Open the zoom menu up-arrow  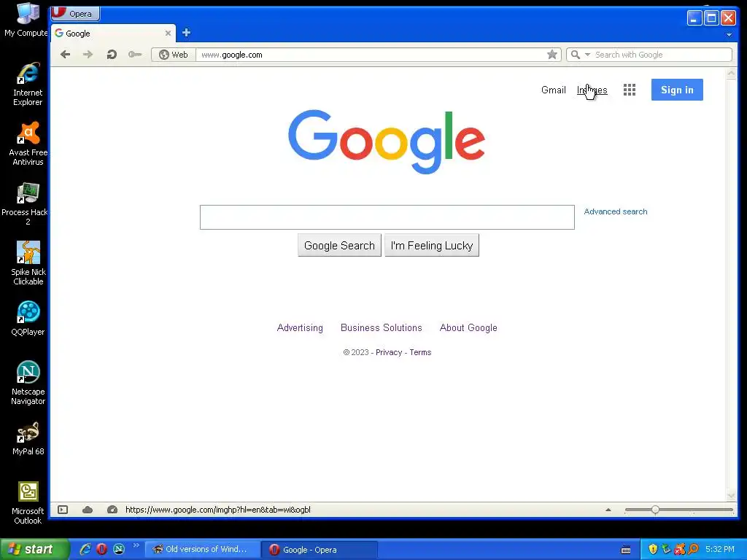pos(608,510)
